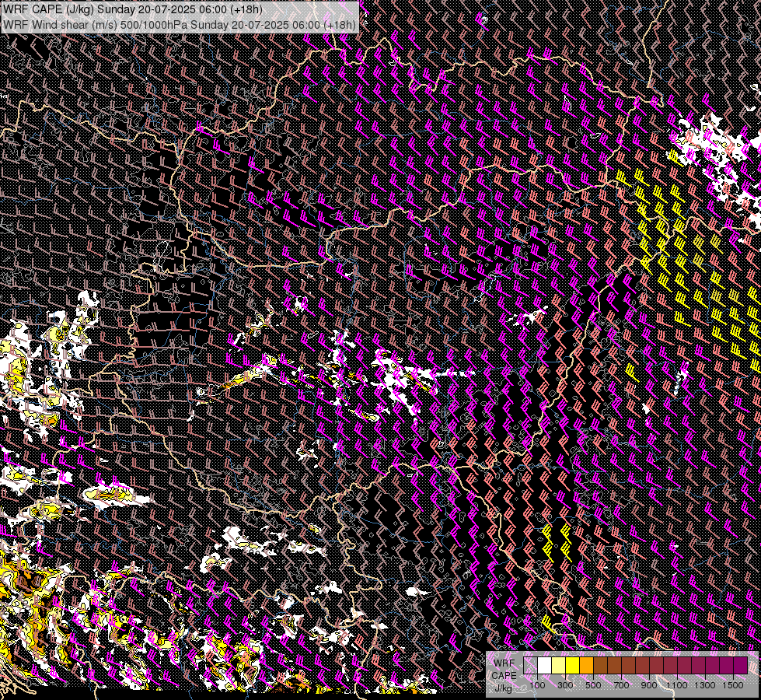Select the orange legend swatch
The image size is (761, 700).
click(x=586, y=666)
